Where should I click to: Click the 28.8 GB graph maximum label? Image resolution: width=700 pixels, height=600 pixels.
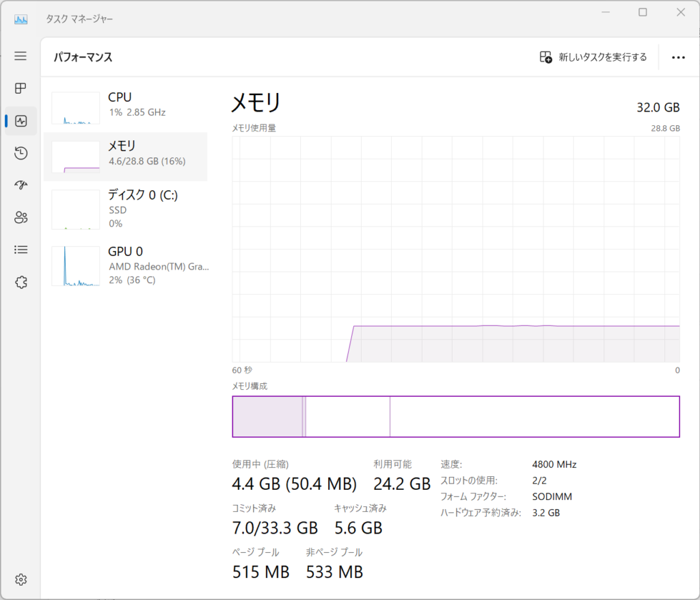coord(665,128)
